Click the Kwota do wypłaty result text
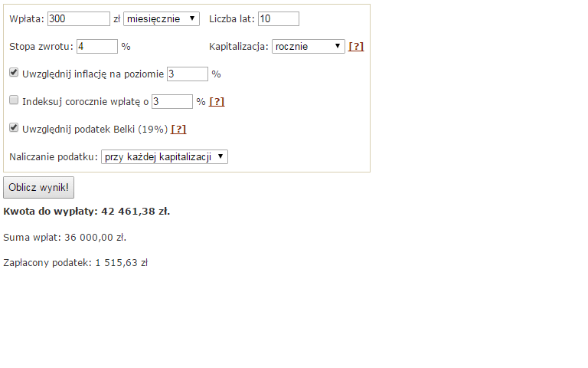The height and width of the screenshot is (368, 588). click(x=87, y=211)
